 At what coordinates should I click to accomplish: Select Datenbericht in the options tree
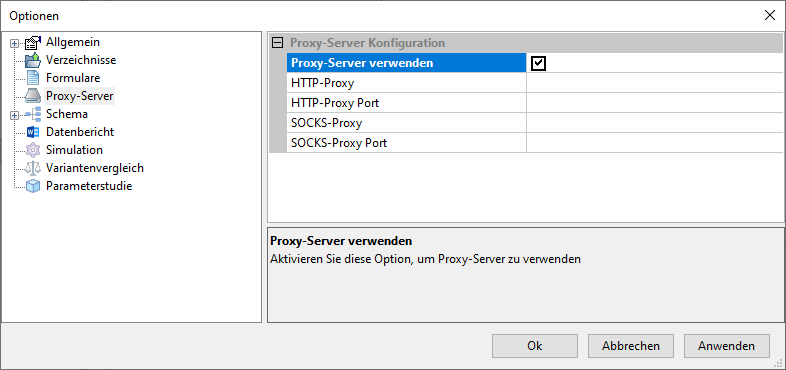pos(80,132)
